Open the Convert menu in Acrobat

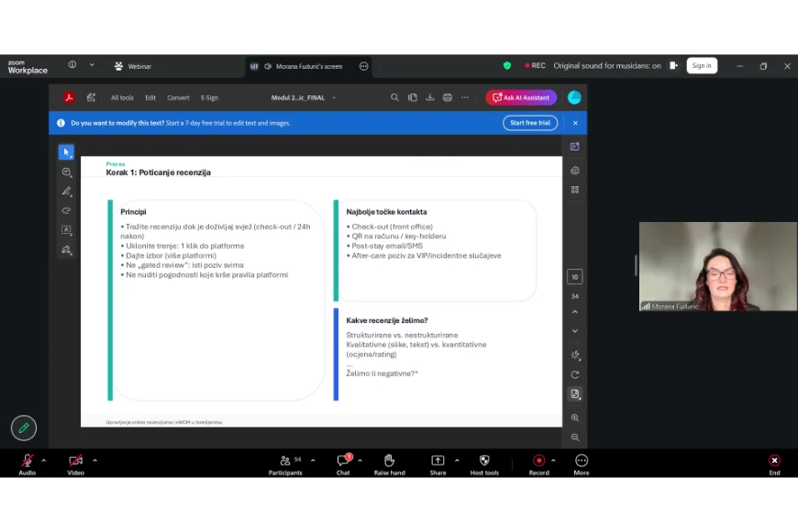point(178,97)
